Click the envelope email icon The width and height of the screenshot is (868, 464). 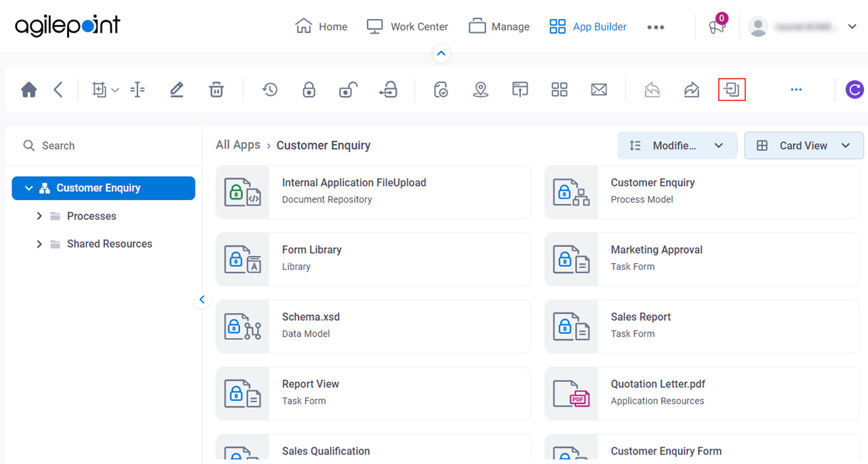pos(599,90)
